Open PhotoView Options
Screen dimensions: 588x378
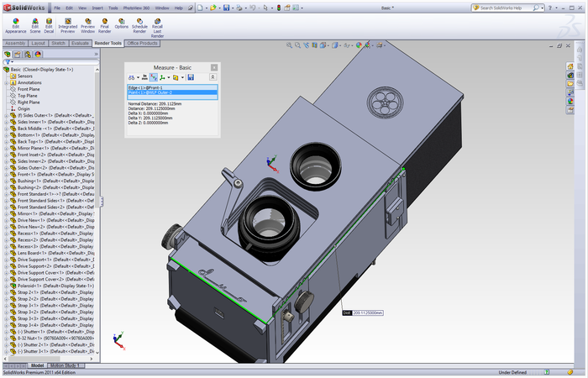point(121,24)
